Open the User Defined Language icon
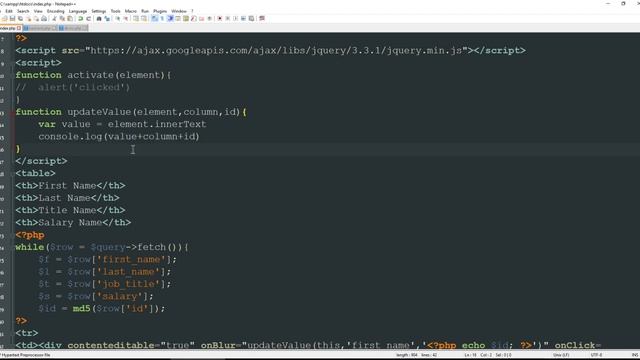Screen dimensions: 640x360 point(178,18)
